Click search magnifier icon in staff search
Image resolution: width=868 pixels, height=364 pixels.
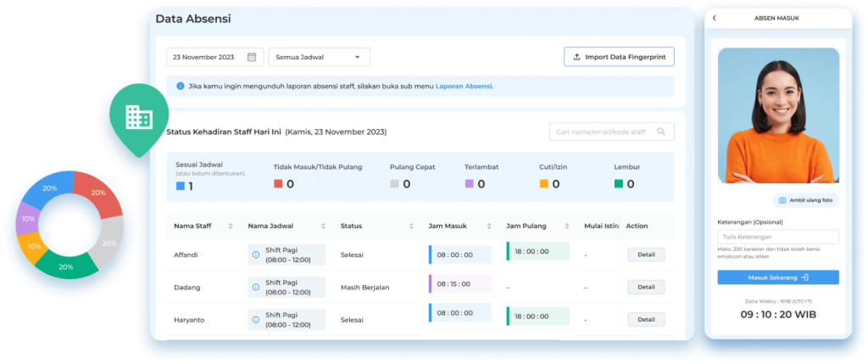pos(662,132)
